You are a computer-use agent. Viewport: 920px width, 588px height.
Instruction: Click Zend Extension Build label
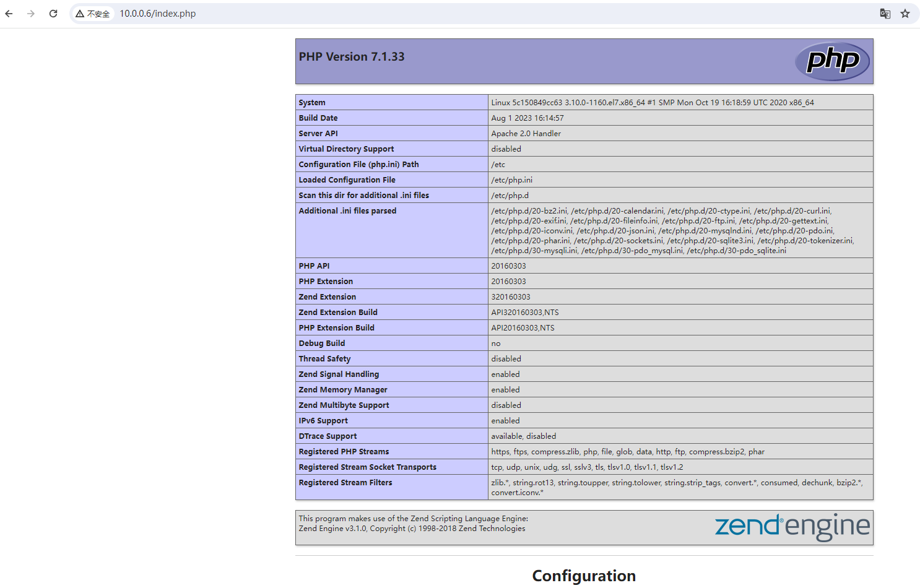338,313
